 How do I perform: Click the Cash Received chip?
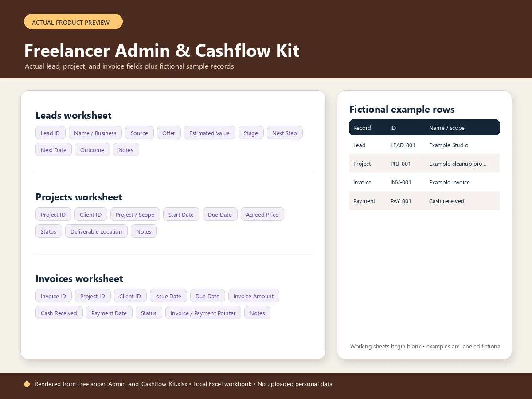[x=59, y=313]
